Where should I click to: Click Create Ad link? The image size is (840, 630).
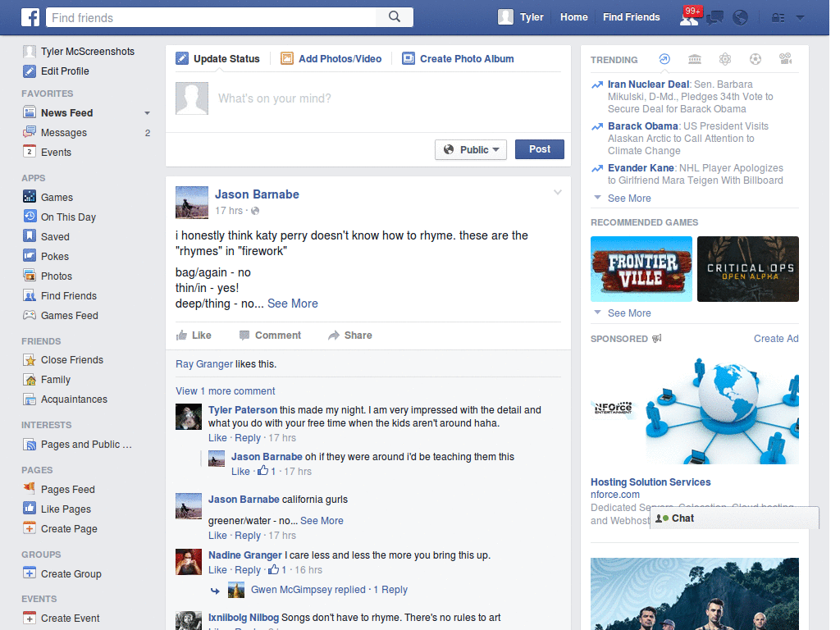776,339
